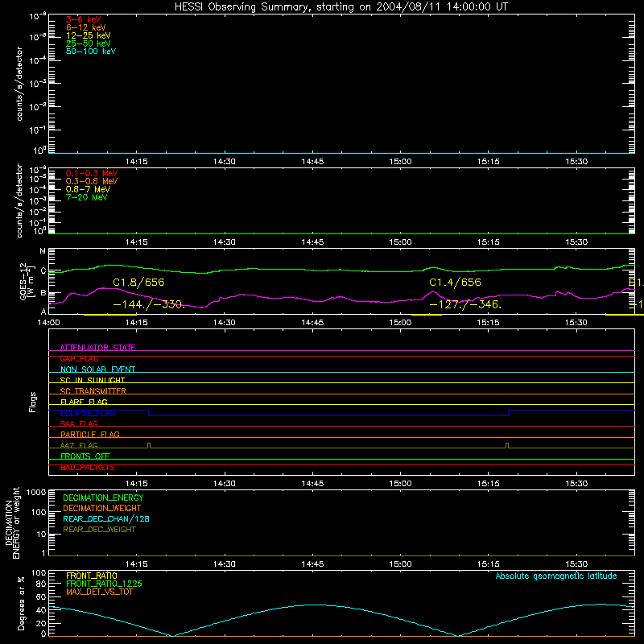
Task: Click the 15:30 tick label under MeV panel
Action: pyautogui.click(x=576, y=242)
